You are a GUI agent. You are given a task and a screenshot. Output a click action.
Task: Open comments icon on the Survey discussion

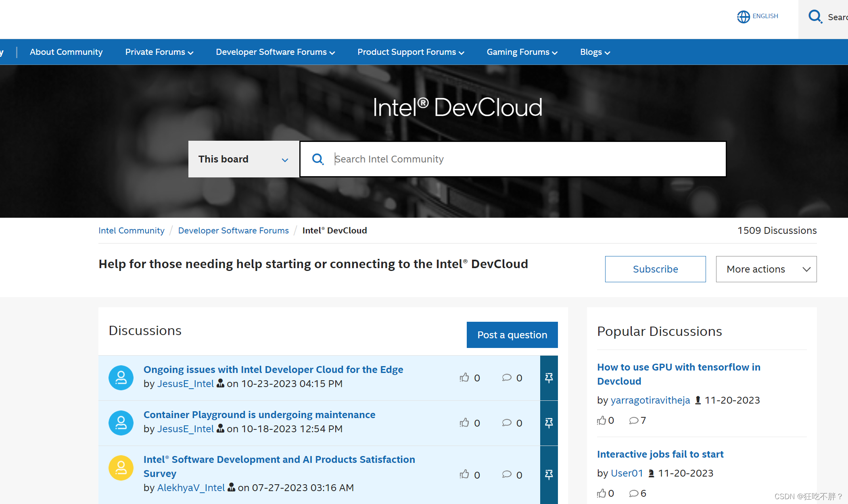(507, 475)
